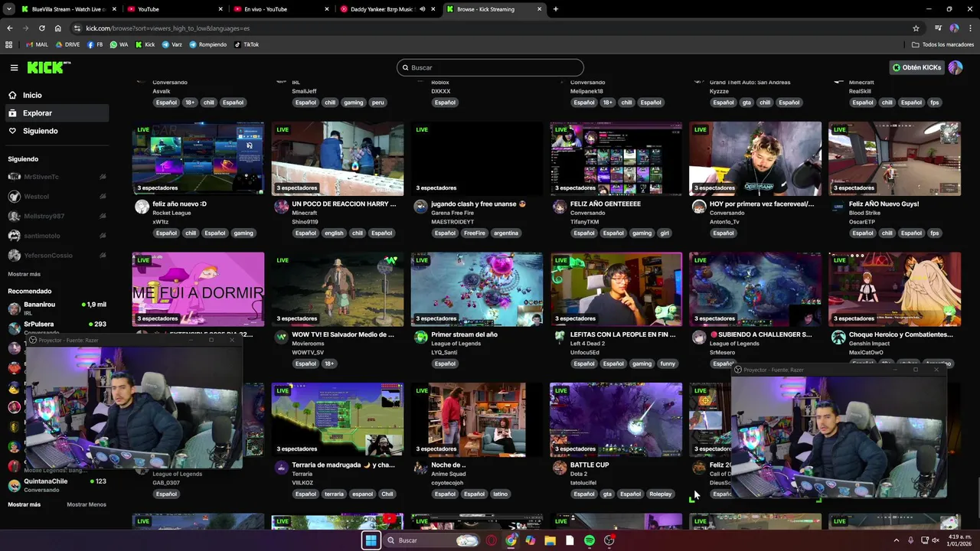
Task: Open the tab search dropdown arrow
Action: [x=9, y=9]
